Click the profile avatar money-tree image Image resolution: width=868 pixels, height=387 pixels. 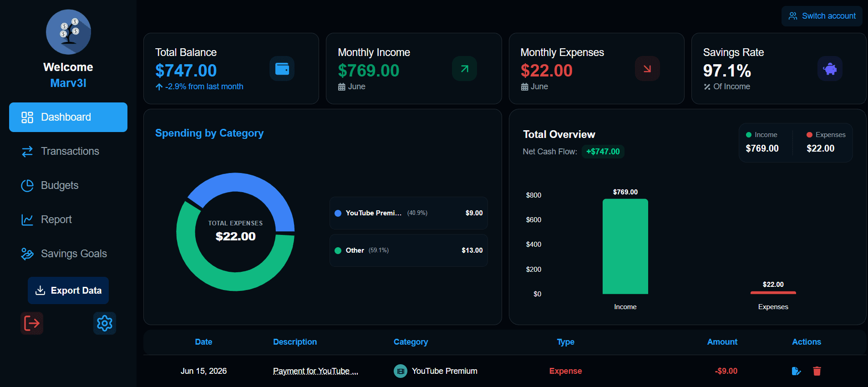68,32
